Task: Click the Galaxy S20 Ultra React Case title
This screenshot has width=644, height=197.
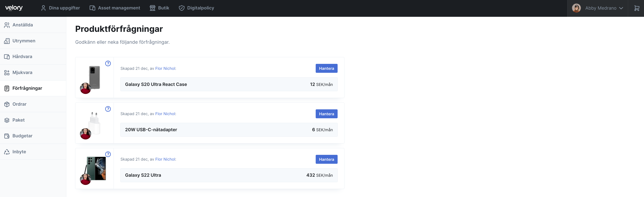Action: click(x=156, y=84)
